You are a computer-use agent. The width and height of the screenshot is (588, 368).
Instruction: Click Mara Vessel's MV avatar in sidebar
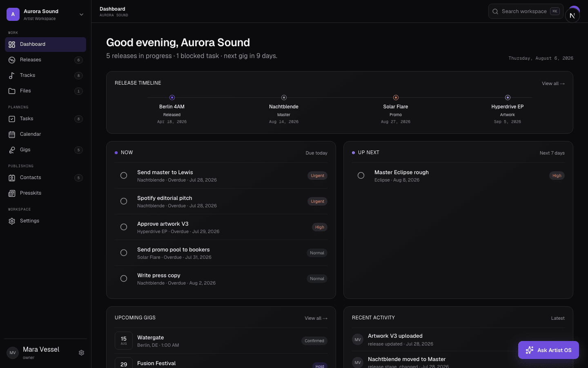pyautogui.click(x=13, y=352)
